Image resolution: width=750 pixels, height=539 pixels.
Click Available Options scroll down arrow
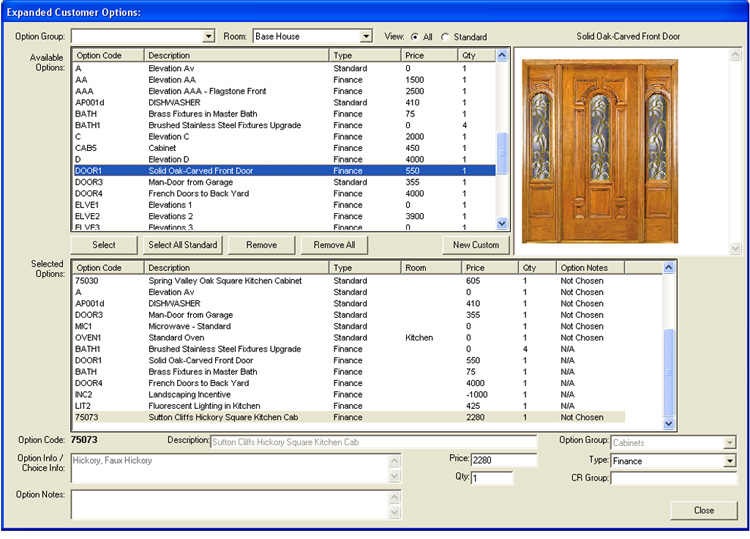pyautogui.click(x=502, y=223)
